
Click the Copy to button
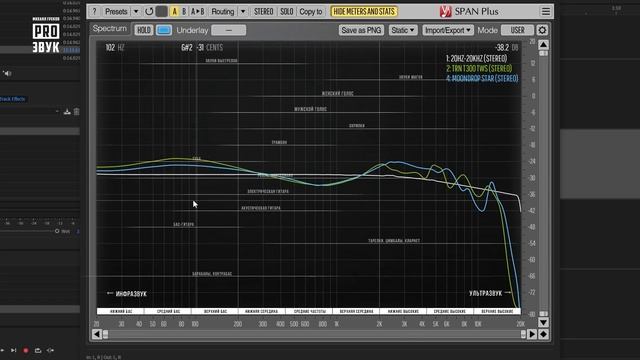311,11
